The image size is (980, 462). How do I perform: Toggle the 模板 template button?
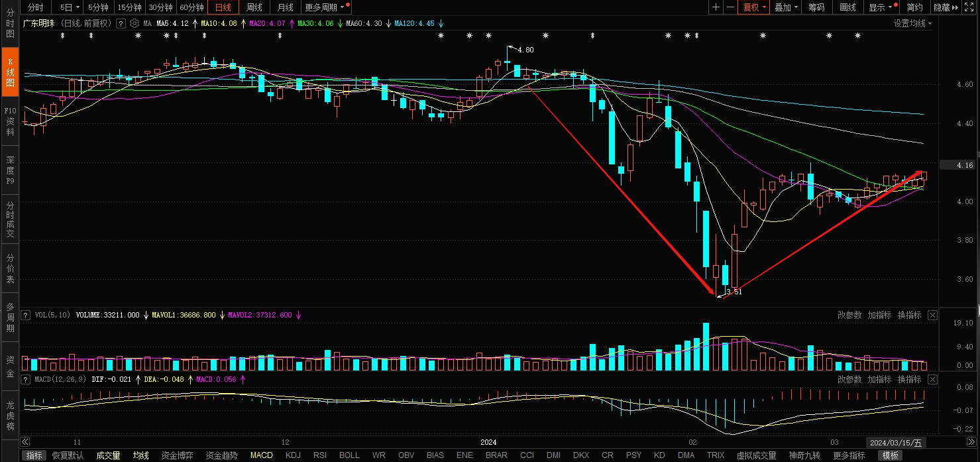tap(891, 455)
